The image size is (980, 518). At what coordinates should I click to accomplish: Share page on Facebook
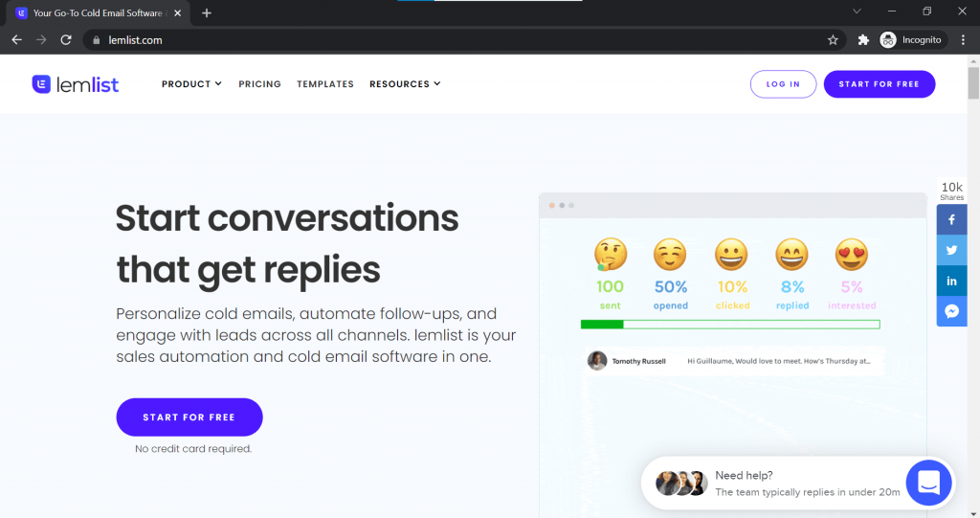click(951, 219)
